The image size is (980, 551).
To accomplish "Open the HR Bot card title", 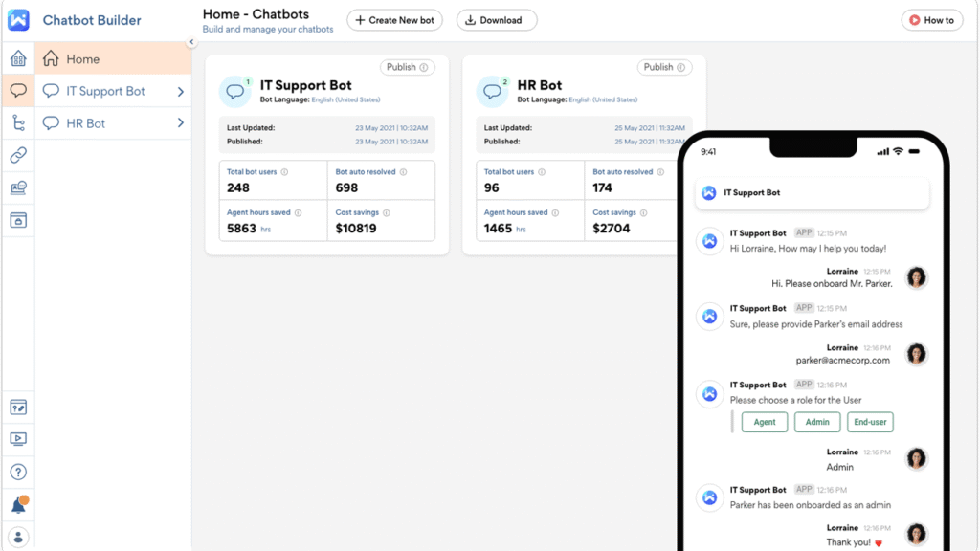I will coord(539,85).
